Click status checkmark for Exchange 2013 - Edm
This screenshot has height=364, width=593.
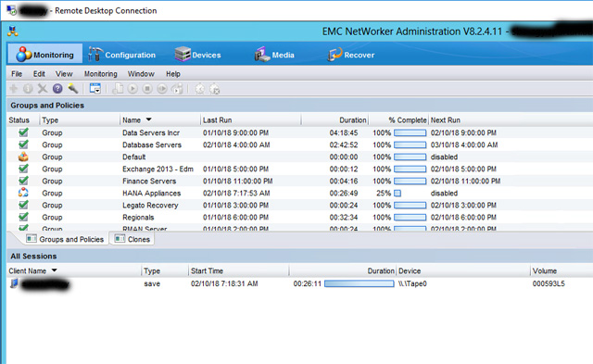(23, 169)
